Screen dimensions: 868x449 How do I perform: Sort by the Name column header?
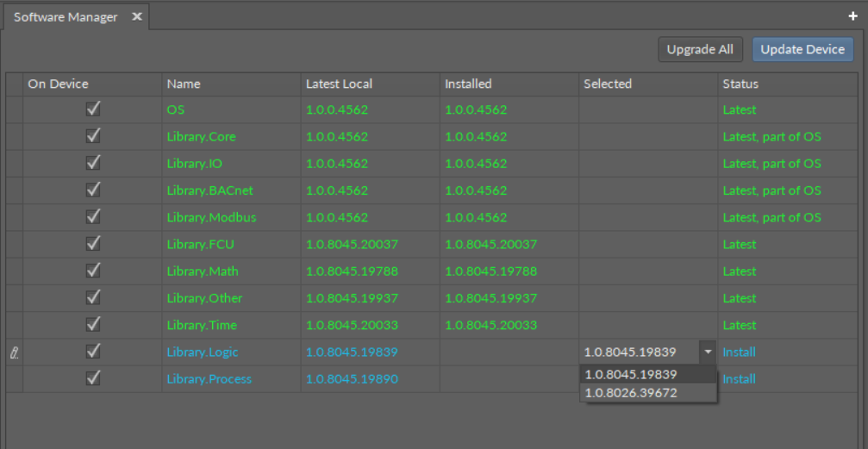184,84
